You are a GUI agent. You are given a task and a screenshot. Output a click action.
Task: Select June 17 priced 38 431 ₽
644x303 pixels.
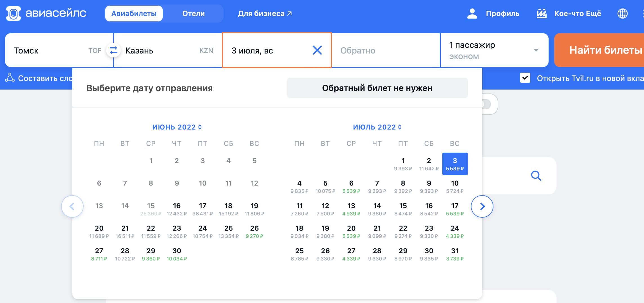pos(203,209)
